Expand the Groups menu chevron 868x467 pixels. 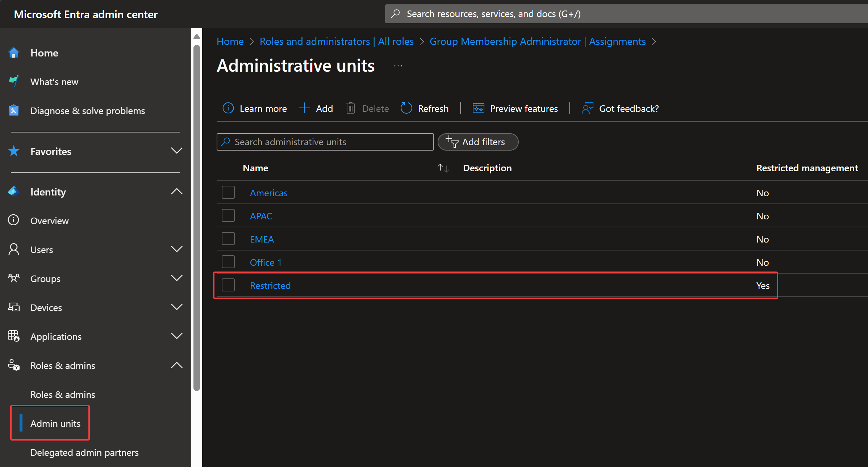(176, 278)
